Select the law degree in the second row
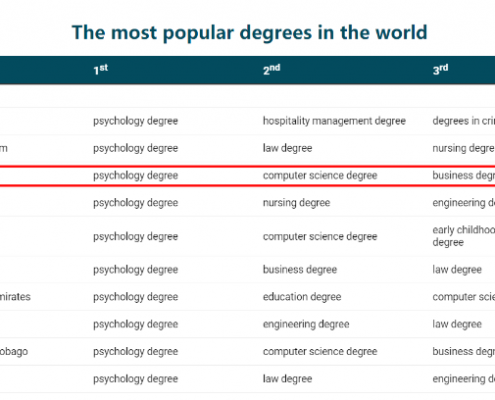Image resolution: width=495 pixels, height=400 pixels. (287, 148)
